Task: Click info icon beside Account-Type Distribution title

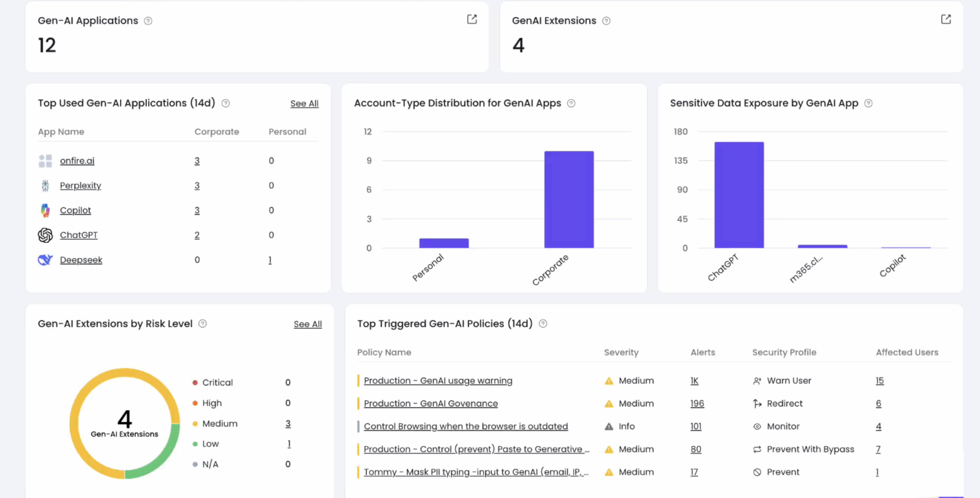Action: point(571,103)
